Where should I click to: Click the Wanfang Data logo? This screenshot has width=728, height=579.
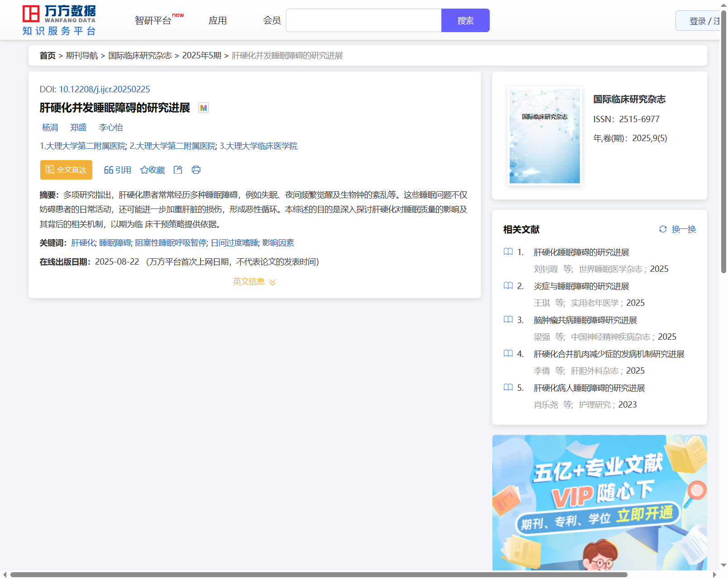pyautogui.click(x=59, y=20)
